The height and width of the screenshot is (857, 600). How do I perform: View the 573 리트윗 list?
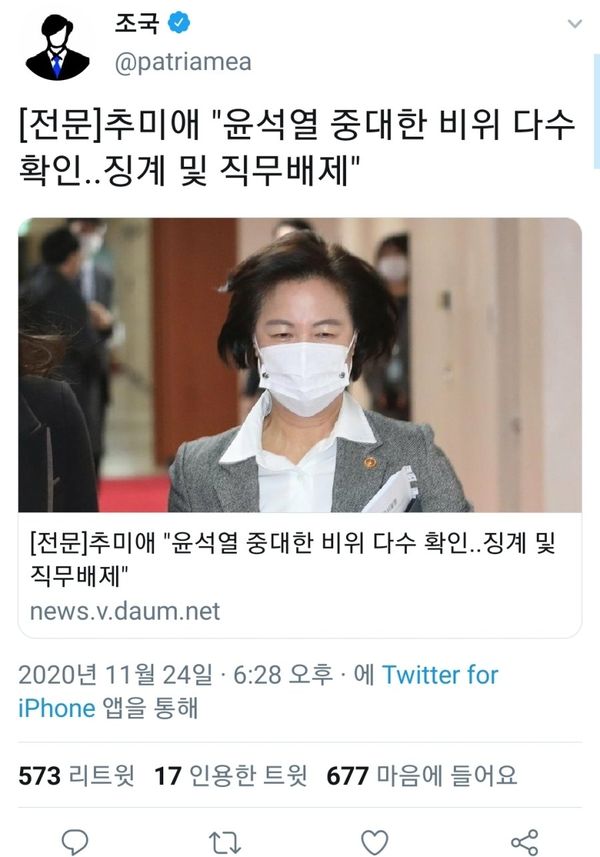pos(76,776)
